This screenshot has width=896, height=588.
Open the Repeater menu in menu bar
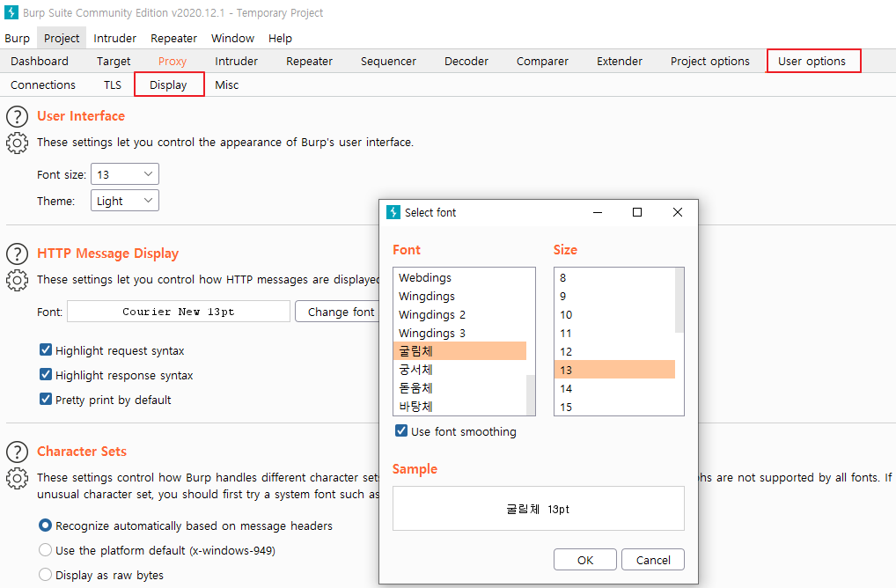coord(173,38)
